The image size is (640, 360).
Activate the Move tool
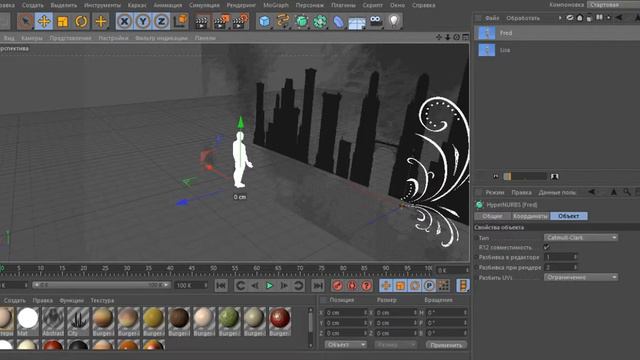(x=44, y=21)
